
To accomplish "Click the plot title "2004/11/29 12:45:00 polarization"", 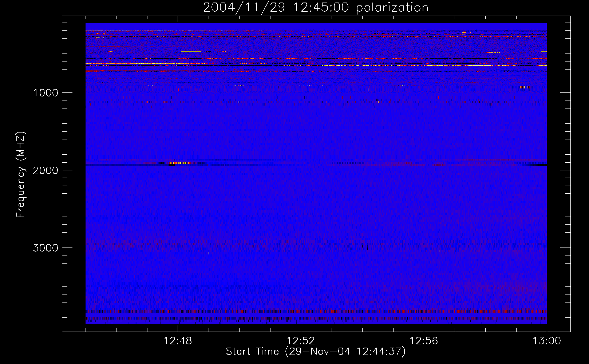I will (316, 8).
